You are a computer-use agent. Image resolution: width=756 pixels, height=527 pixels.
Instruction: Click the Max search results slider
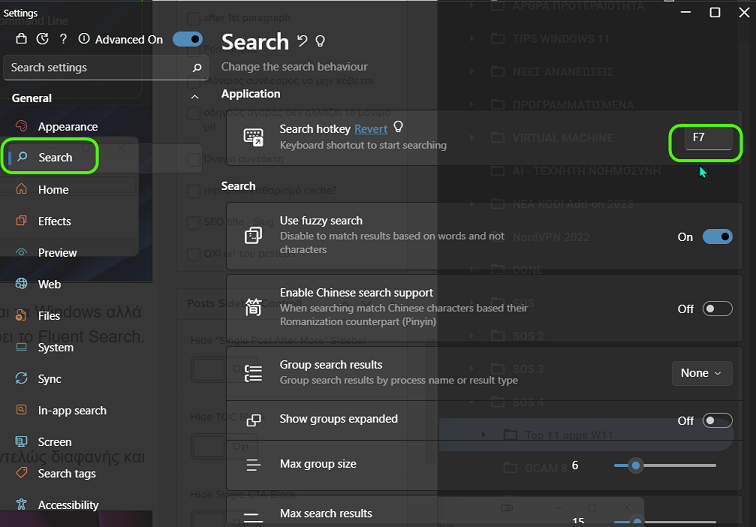(665, 521)
